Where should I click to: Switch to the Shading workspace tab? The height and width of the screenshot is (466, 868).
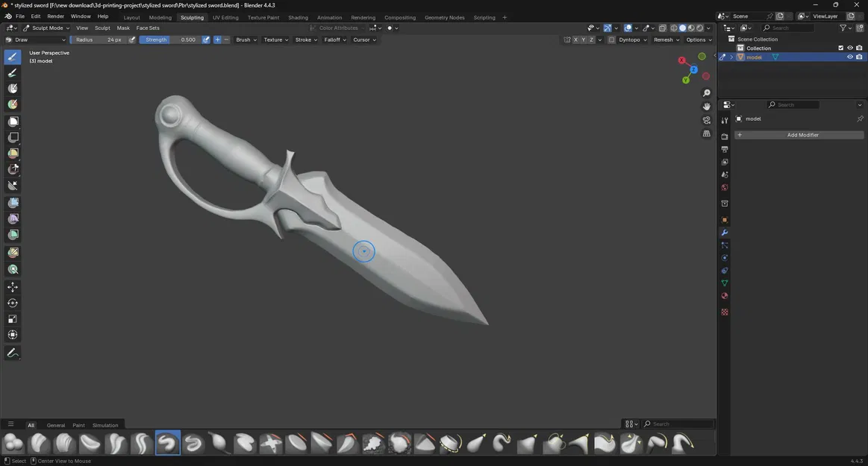click(x=298, y=17)
